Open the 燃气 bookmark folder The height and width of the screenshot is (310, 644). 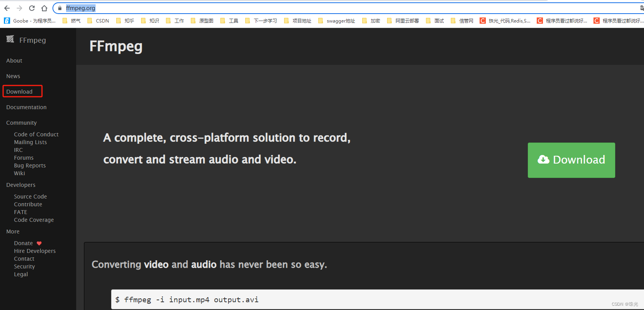coord(72,21)
